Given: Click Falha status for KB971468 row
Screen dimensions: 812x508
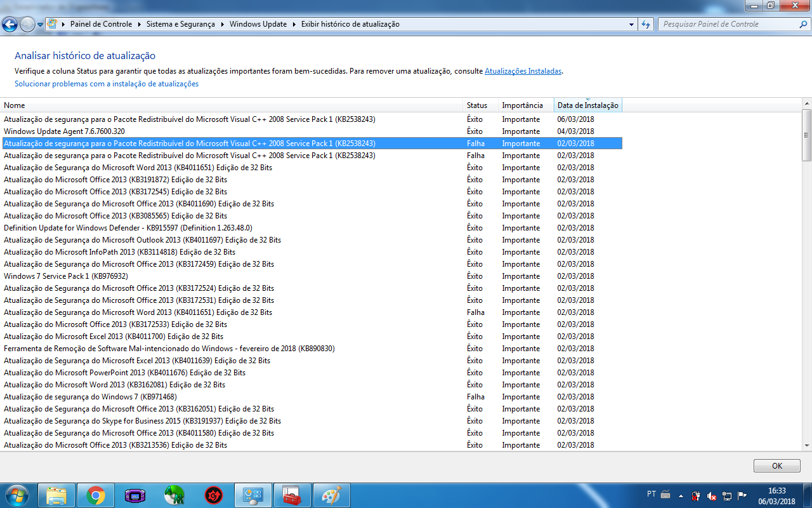Looking at the screenshot, I should pos(476,397).
